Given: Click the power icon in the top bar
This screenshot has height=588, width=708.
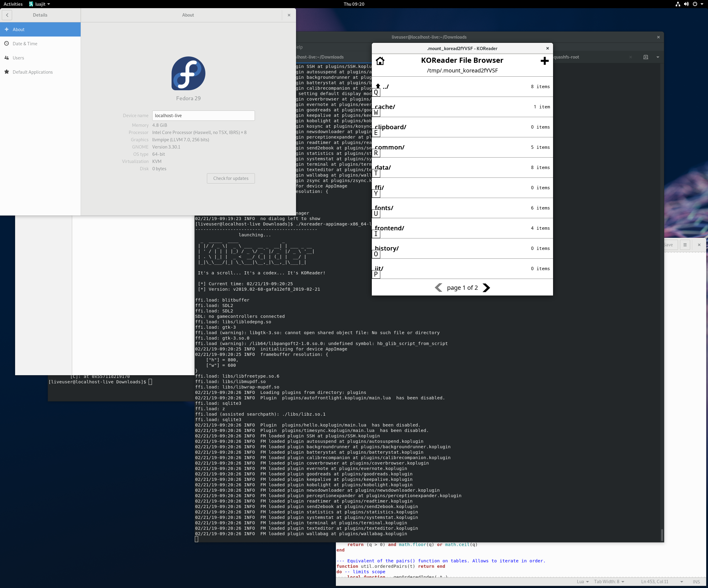Looking at the screenshot, I should pos(695,4).
